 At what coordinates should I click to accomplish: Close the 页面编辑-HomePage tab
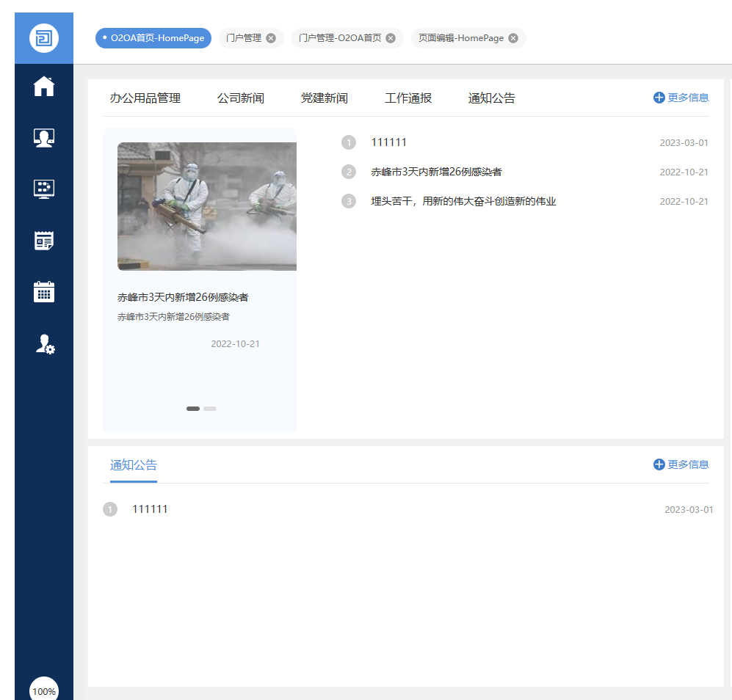(x=513, y=38)
